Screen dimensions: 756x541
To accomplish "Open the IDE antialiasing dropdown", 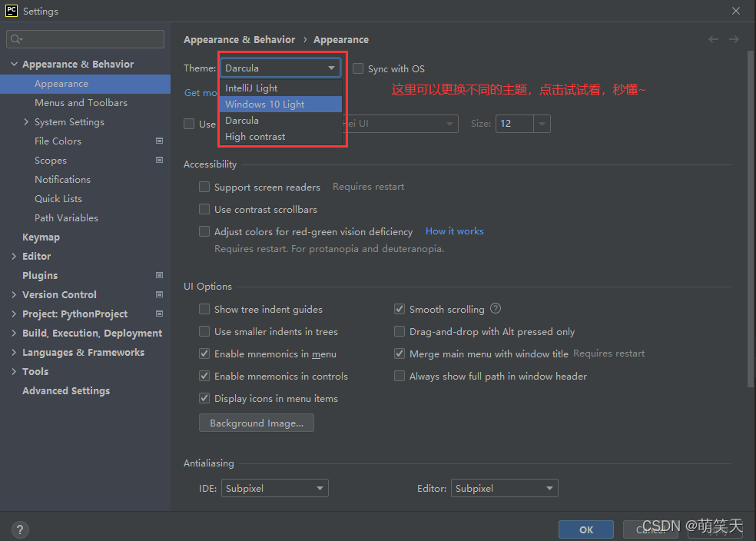I will pos(274,488).
